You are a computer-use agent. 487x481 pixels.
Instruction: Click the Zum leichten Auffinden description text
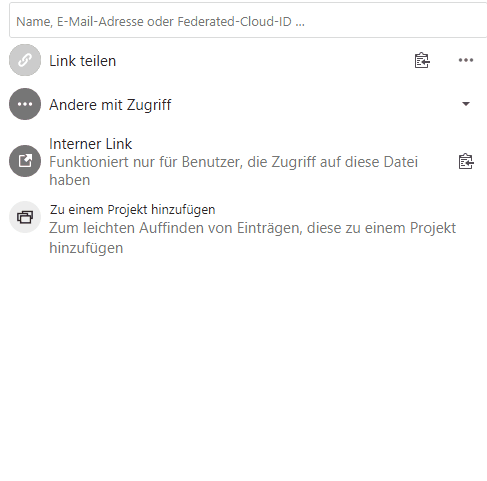[x=253, y=238]
